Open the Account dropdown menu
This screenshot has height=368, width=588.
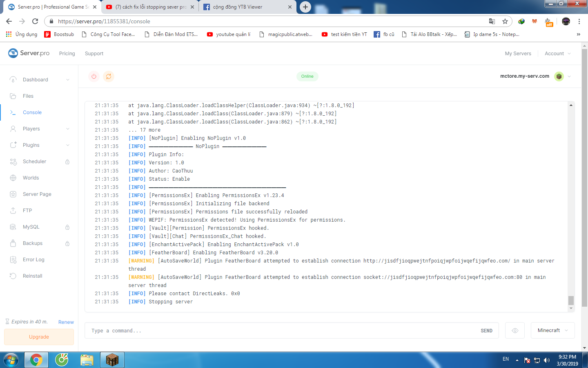[558, 54]
